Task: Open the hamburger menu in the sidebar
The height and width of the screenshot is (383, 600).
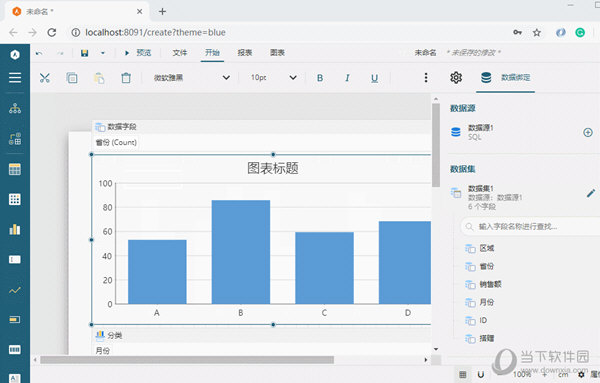Action: click(15, 78)
